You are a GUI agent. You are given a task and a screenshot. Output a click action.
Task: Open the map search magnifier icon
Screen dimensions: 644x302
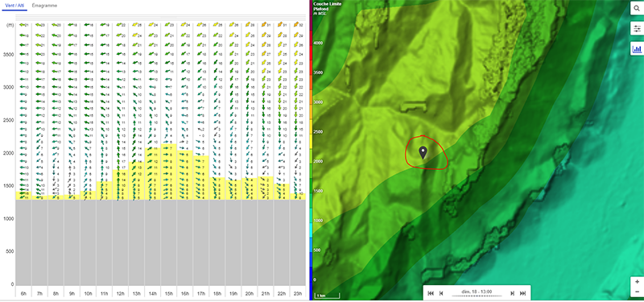pos(637,8)
